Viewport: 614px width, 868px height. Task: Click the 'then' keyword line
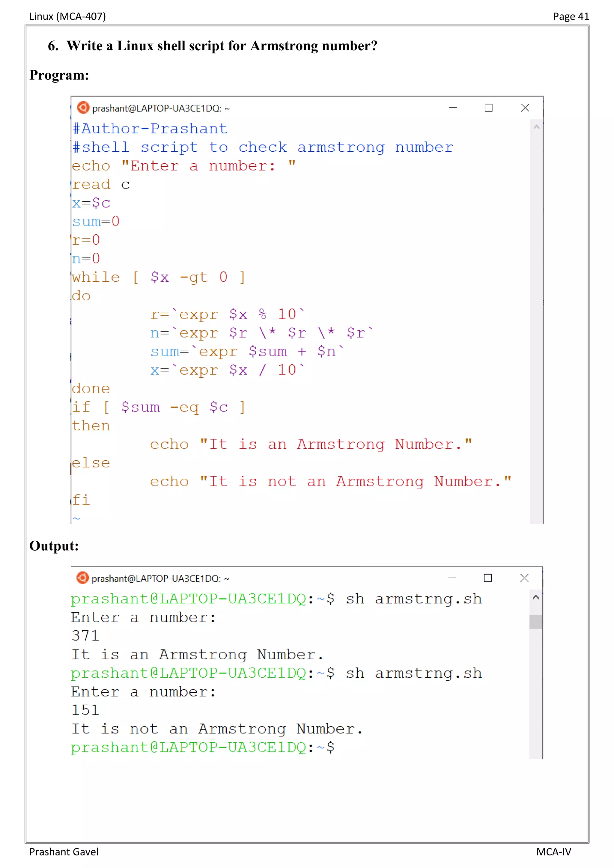click(x=91, y=425)
